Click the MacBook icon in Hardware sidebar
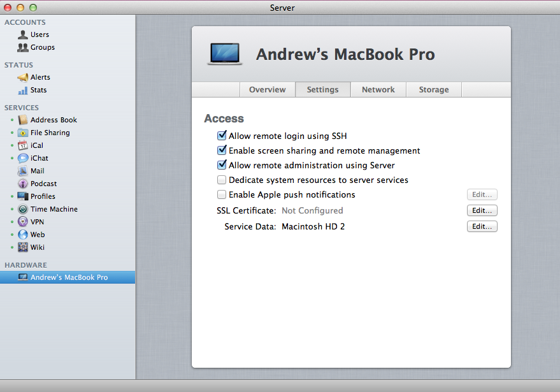 pos(23,277)
